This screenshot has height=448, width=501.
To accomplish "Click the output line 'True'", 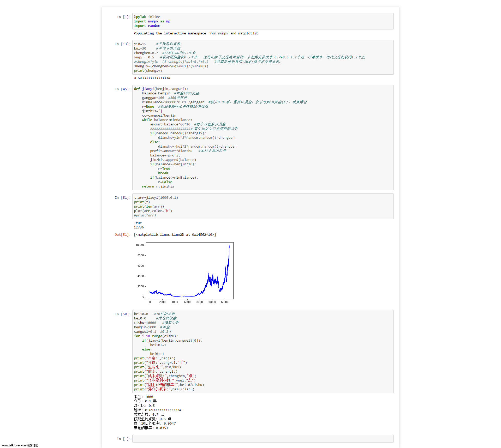I will tap(138, 223).
